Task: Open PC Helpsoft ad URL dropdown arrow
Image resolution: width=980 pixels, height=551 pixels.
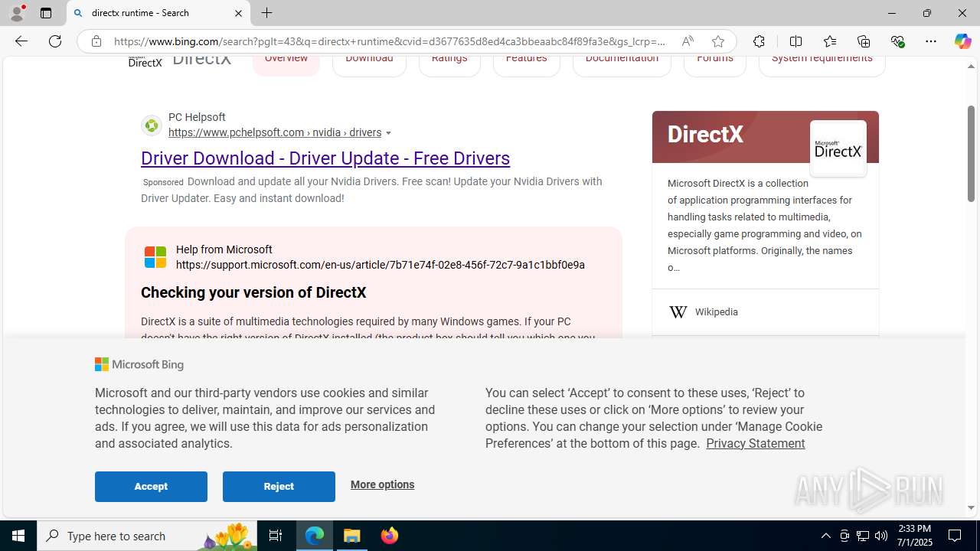Action: pos(389,133)
